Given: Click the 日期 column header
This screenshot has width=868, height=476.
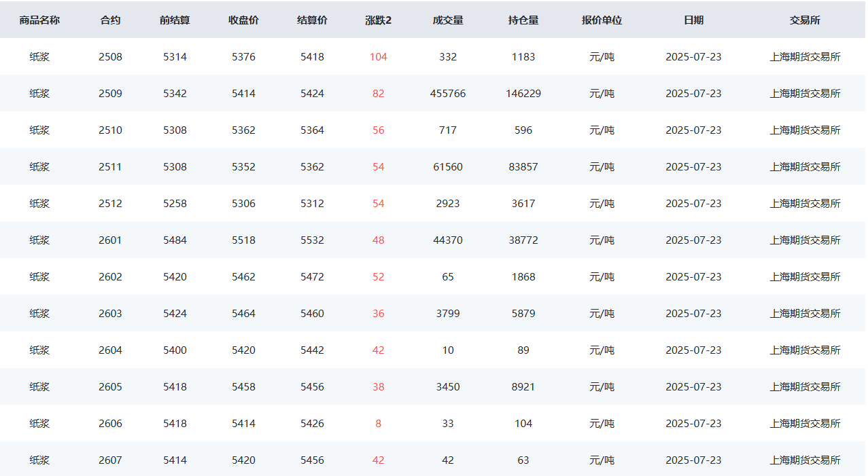Looking at the screenshot, I should coord(693,20).
